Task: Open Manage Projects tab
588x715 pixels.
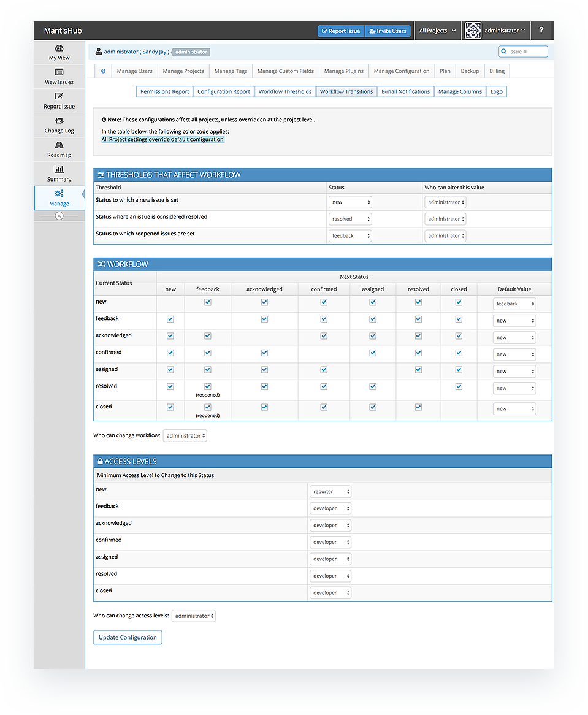Action: coord(183,71)
